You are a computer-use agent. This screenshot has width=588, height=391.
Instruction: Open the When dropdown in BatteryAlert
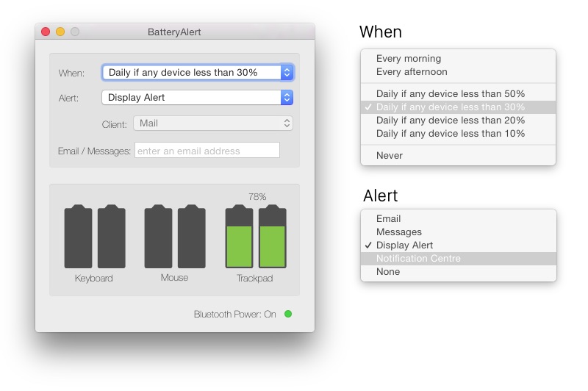coord(198,72)
